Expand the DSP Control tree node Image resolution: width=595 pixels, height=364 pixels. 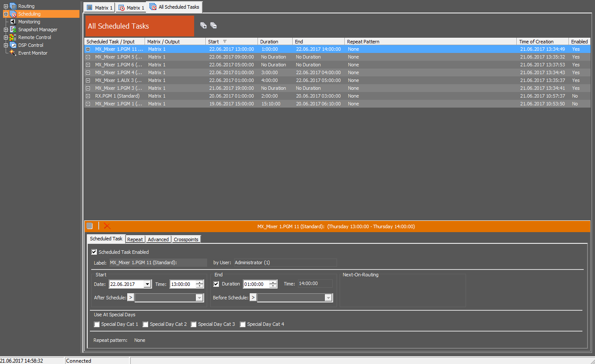click(x=6, y=45)
